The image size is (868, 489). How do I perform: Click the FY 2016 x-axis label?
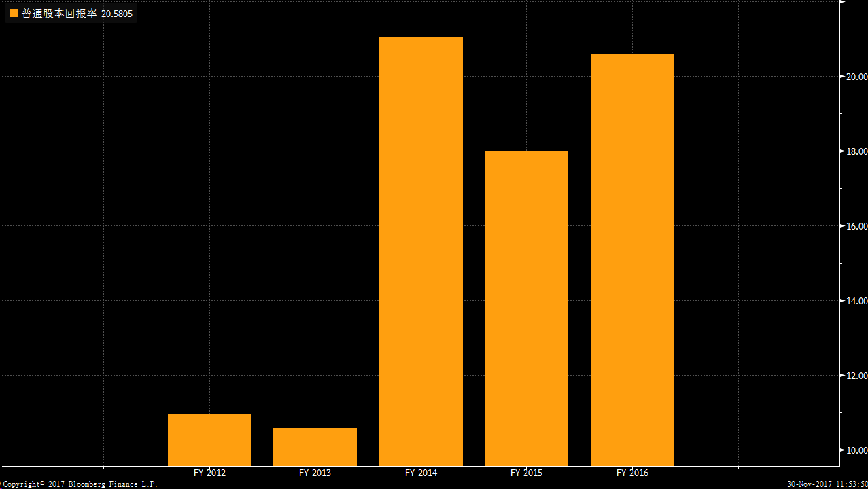[632, 473]
